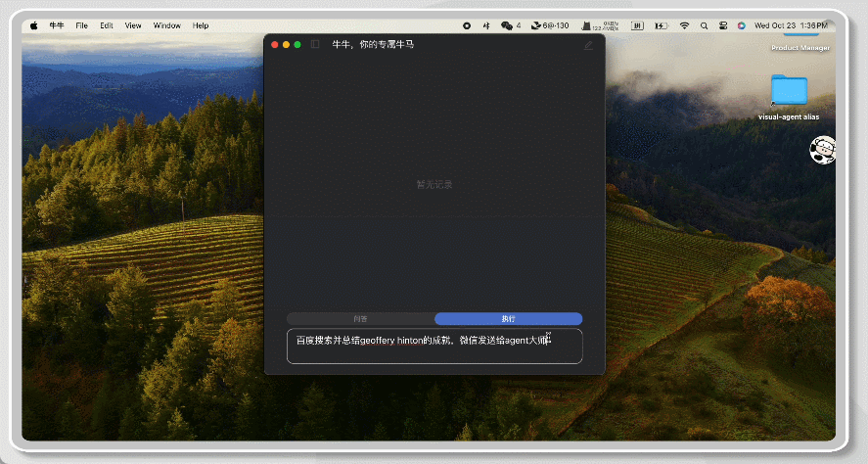Open the WeChat menu bar icon

(x=507, y=25)
